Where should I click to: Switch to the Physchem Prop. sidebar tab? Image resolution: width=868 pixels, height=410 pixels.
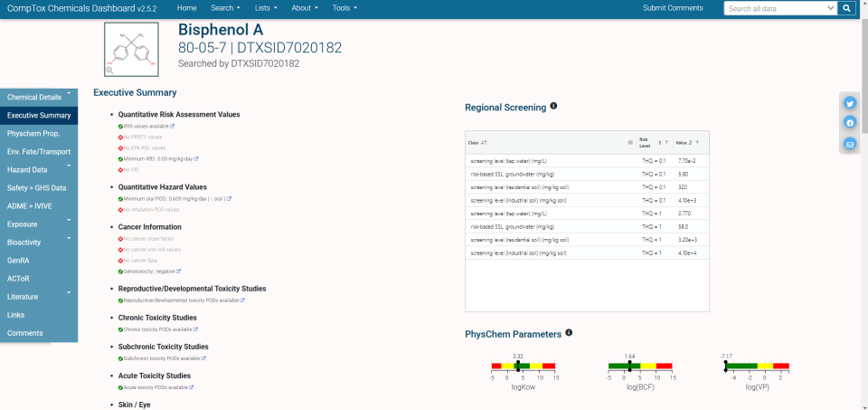38,133
